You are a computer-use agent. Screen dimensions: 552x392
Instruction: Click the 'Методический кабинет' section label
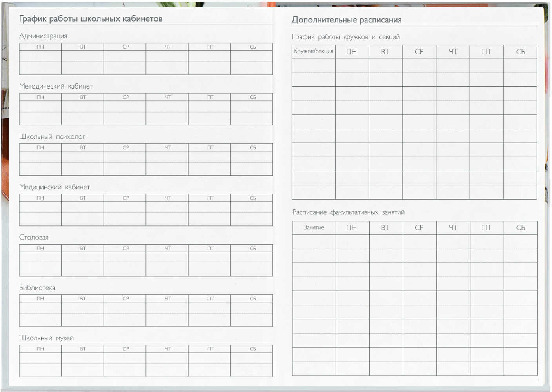pyautogui.click(x=56, y=86)
